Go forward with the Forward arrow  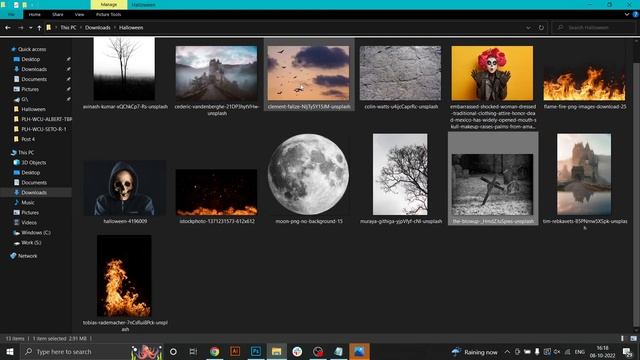[20, 28]
